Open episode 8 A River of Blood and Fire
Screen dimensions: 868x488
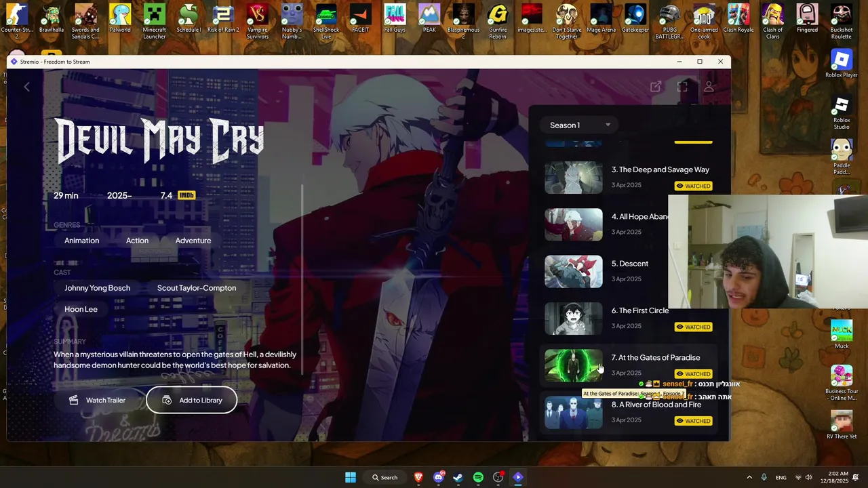[x=656, y=405]
